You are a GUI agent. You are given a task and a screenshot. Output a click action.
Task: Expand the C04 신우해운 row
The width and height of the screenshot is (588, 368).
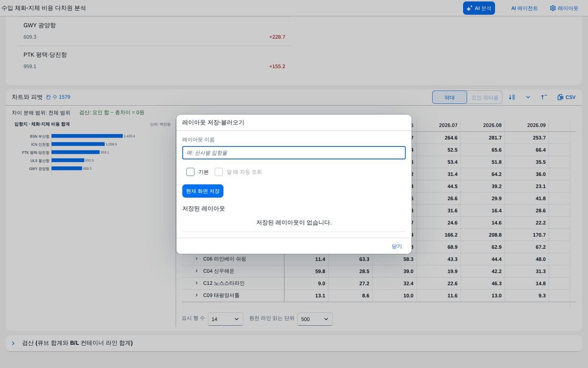196,271
